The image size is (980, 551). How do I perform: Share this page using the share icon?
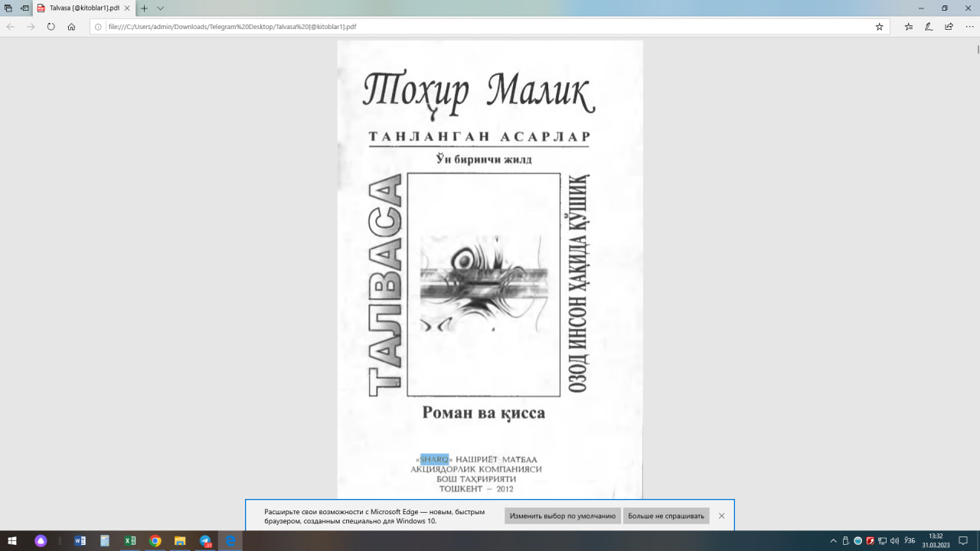[x=949, y=26]
